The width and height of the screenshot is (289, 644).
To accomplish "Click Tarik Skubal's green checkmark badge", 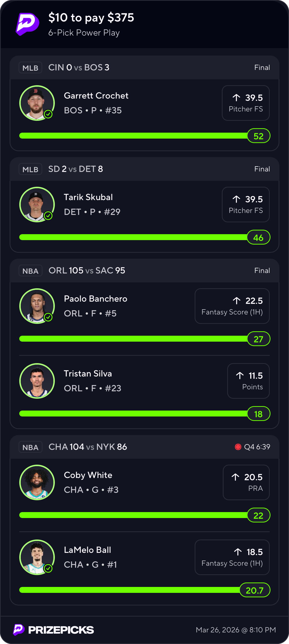I will point(48,216).
